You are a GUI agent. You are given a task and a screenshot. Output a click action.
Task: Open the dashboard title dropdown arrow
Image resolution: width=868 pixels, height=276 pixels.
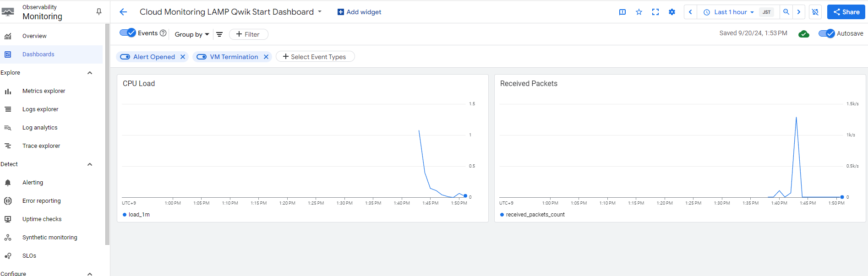click(x=320, y=11)
